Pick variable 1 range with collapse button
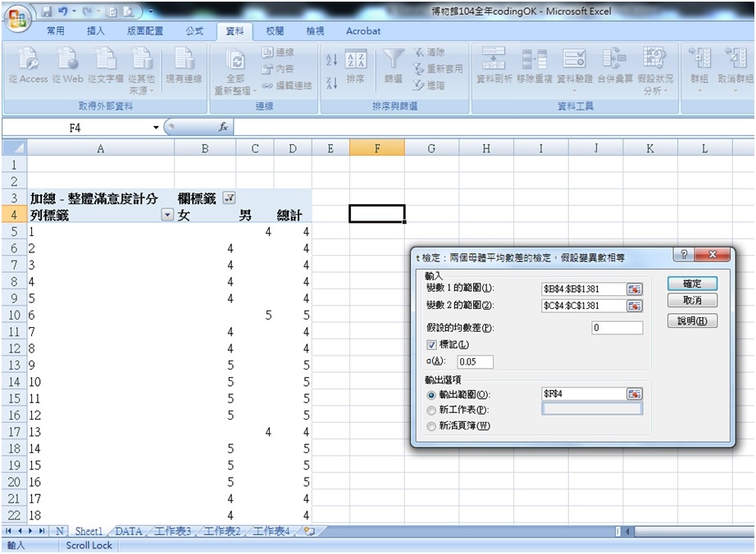Image resolution: width=756 pixels, height=554 pixels. pos(635,289)
